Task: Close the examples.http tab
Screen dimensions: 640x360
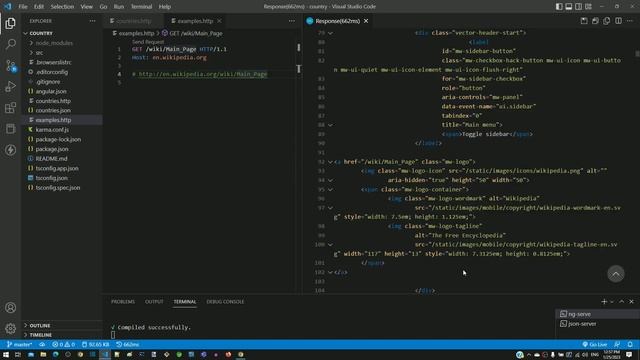Action: pyautogui.click(x=220, y=21)
